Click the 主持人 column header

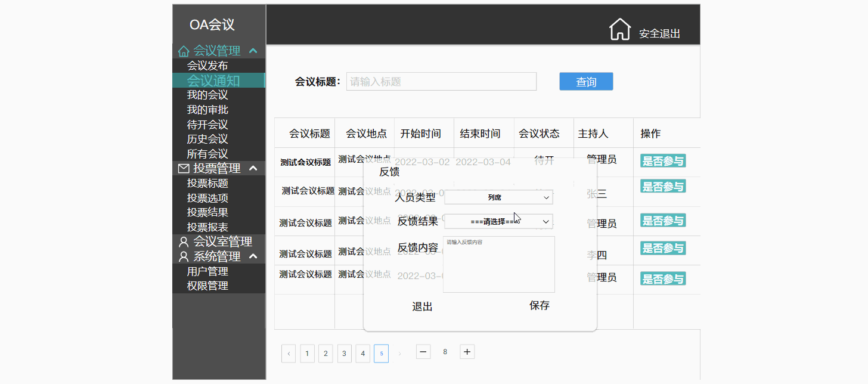tap(593, 134)
